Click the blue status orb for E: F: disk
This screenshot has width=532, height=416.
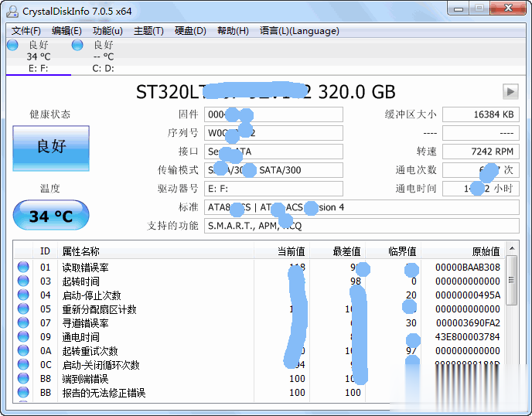(12, 45)
